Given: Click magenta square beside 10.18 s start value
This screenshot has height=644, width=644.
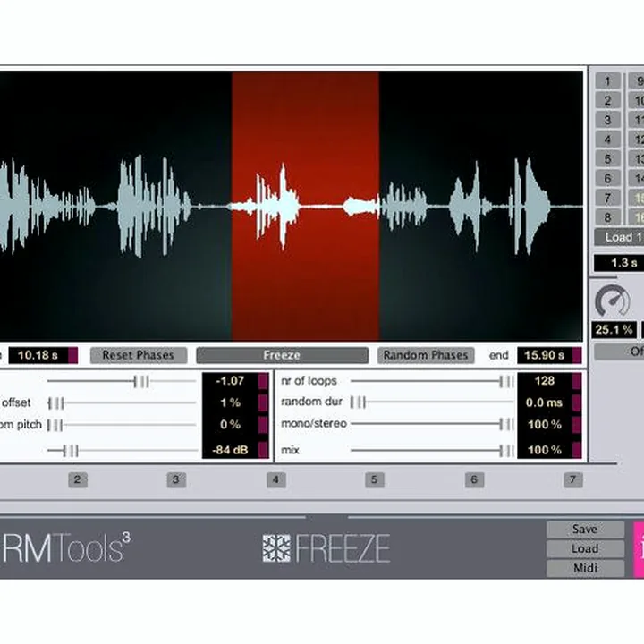Looking at the screenshot, I should click(72, 355).
